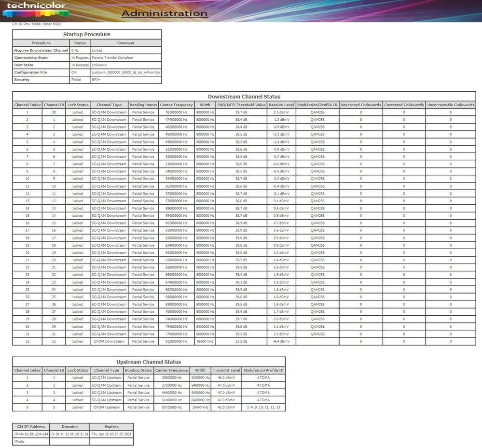Click the '-1.2 dBmV' receive level cell
The image size is (482, 448).
point(281,120)
